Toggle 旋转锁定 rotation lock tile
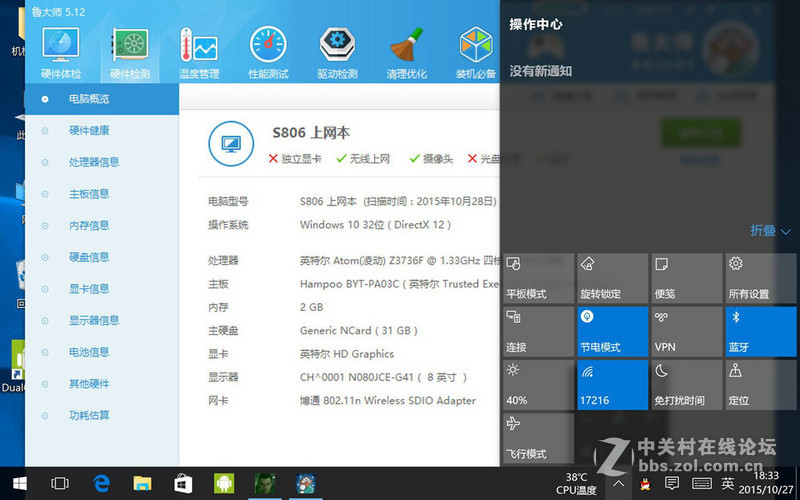 click(612, 278)
